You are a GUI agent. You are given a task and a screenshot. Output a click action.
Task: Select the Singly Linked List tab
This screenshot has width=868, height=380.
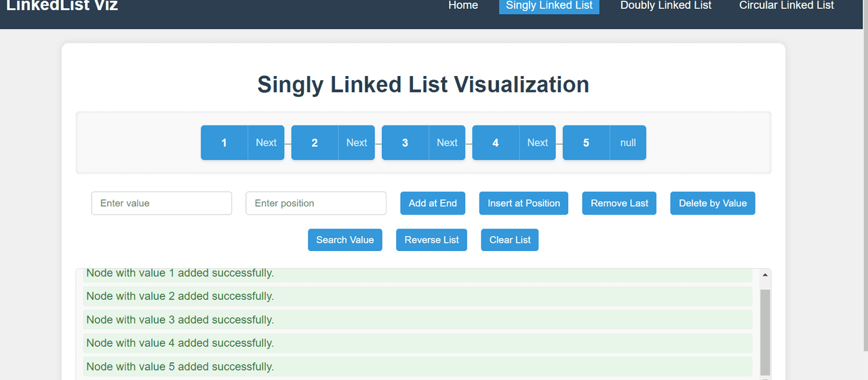pyautogui.click(x=549, y=5)
